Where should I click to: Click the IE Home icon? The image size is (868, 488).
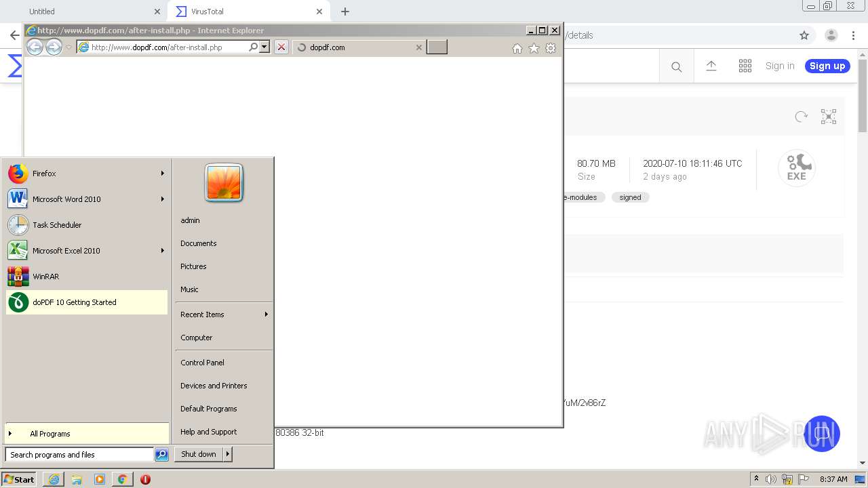click(517, 48)
